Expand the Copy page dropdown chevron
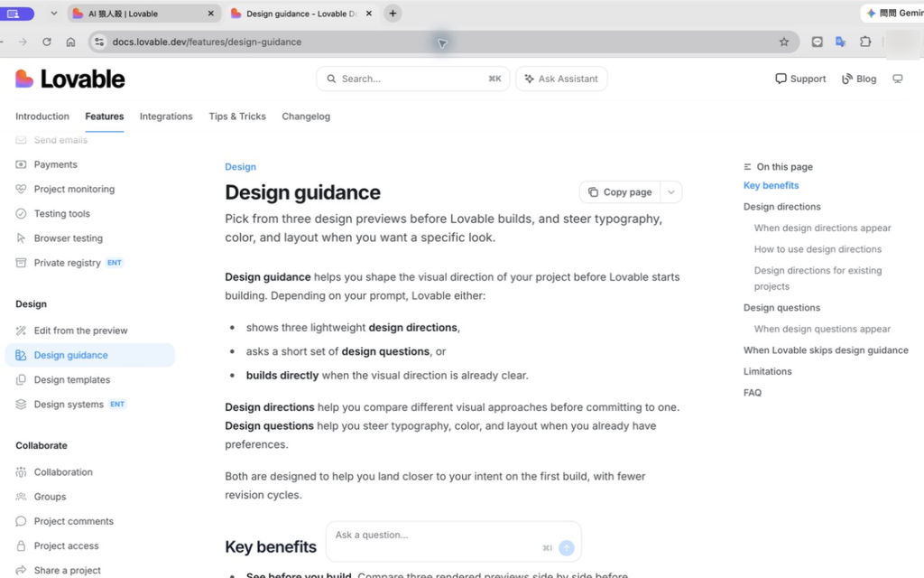The height and width of the screenshot is (578, 924). 670,192
